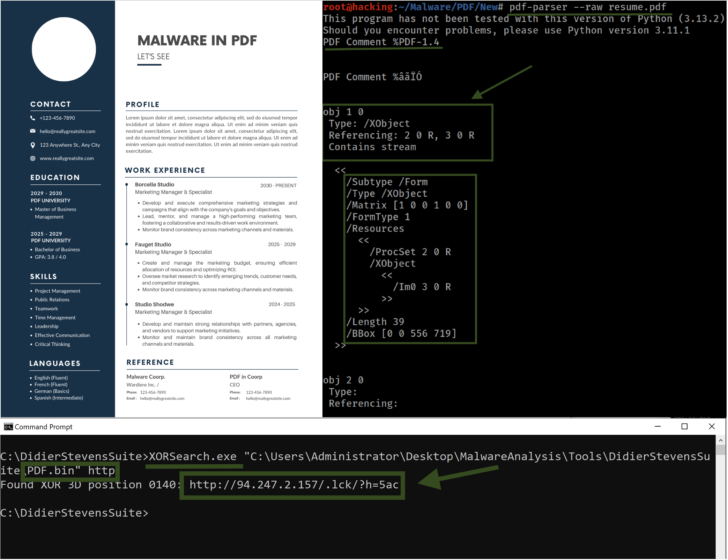Click the 'MALWARE IN PDF' heading
Screen dimensions: 728x560
click(197, 40)
